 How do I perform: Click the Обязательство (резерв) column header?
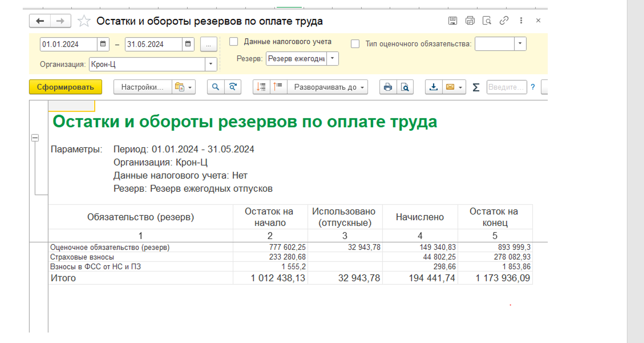coord(140,217)
